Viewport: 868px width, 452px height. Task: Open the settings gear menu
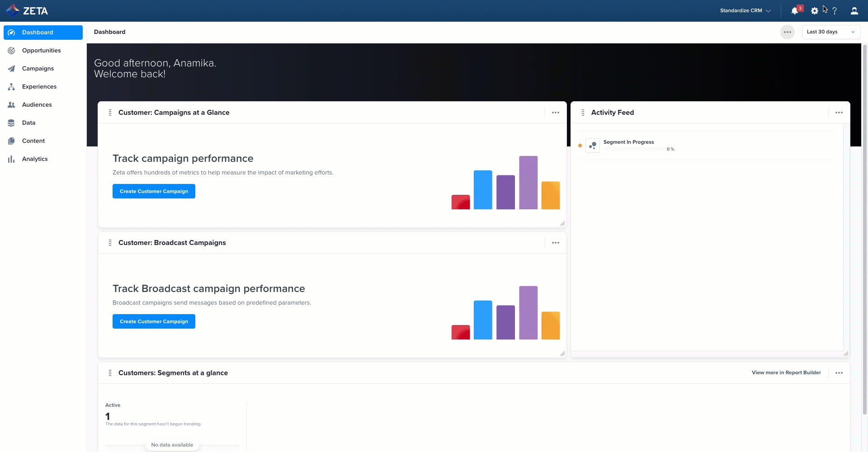click(814, 11)
